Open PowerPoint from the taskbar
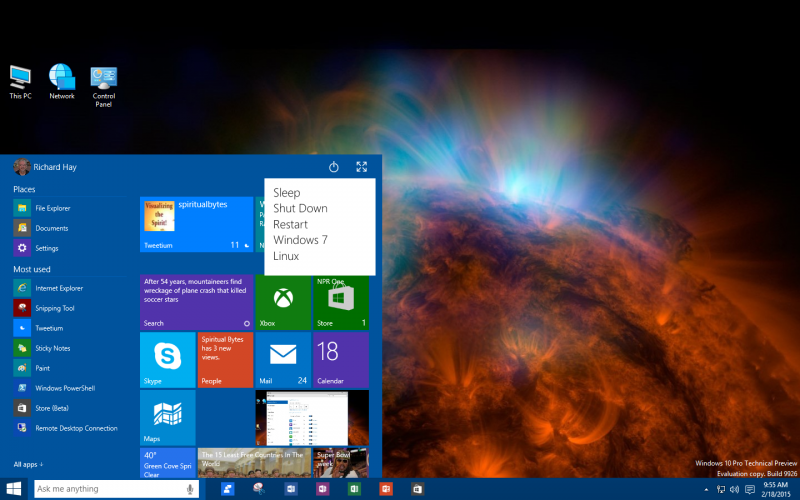Viewport: 800px width, 500px height. [x=386, y=489]
